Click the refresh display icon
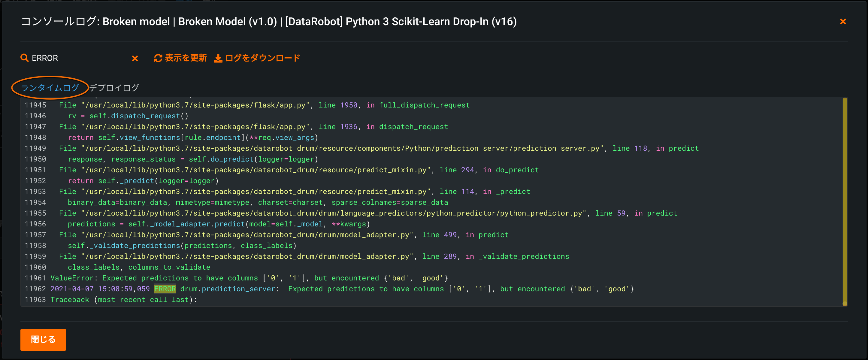This screenshot has height=360, width=868. [158, 58]
